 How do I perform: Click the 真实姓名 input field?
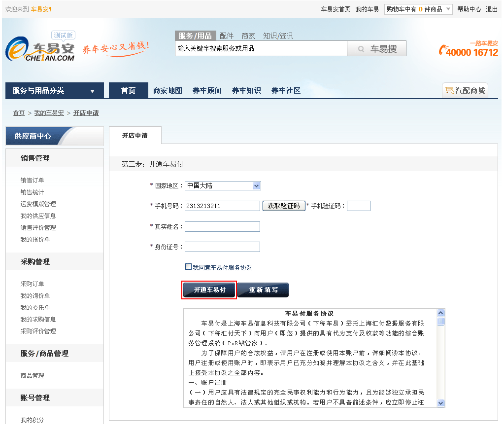click(x=222, y=226)
